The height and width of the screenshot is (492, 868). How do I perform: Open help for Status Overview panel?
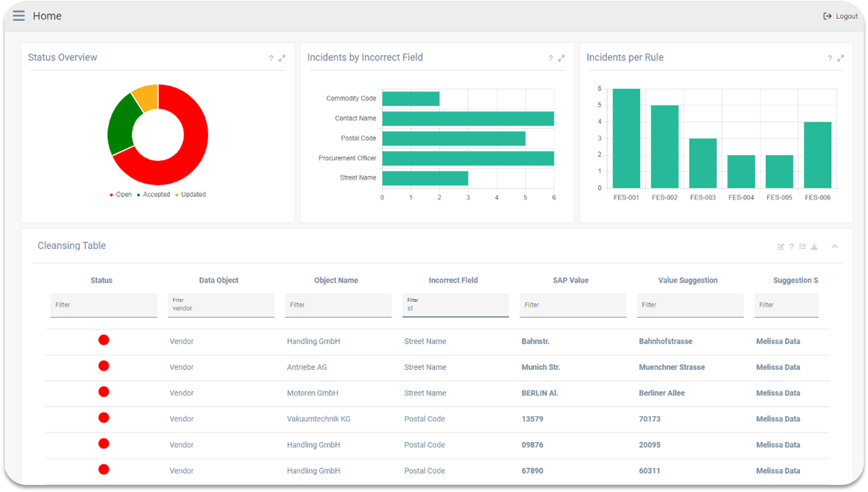click(271, 58)
